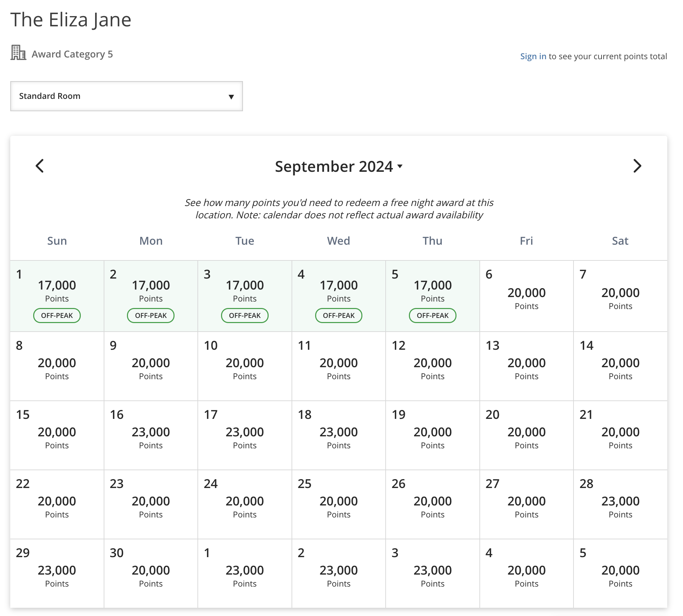Pick September 8 date cell
The image size is (683, 616).
point(57,366)
